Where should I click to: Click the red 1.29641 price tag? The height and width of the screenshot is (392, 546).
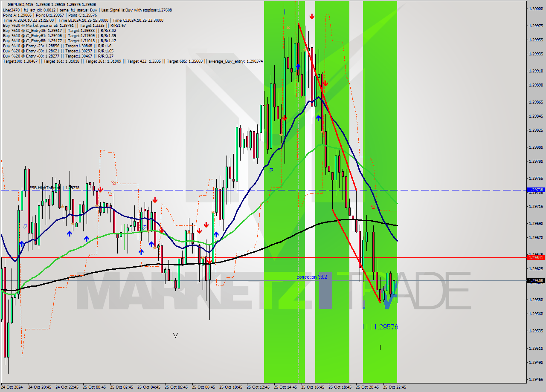pyautogui.click(x=536, y=257)
